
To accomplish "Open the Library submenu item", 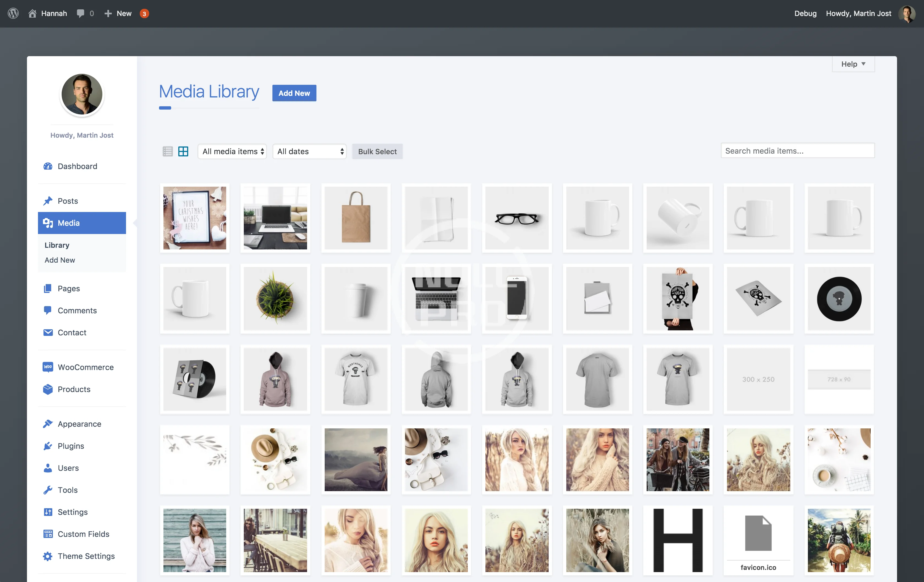I will click(x=57, y=245).
